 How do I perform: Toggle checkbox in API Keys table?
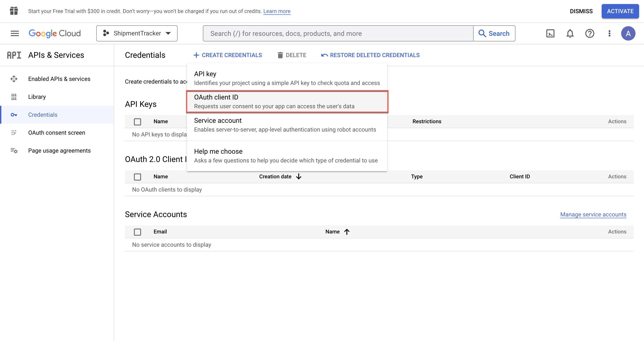137,121
